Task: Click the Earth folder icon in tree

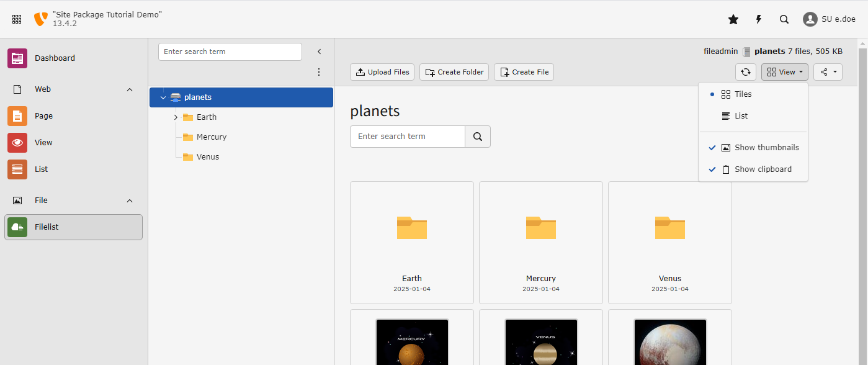Action: [188, 117]
